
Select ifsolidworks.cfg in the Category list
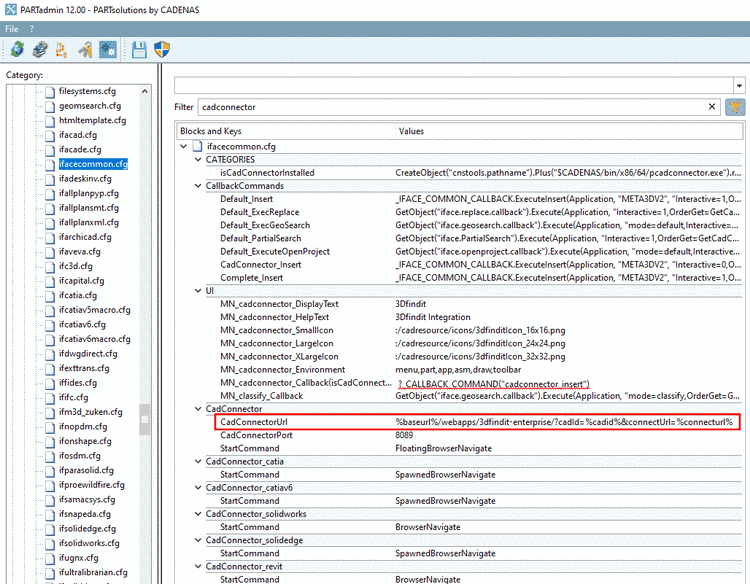88,543
